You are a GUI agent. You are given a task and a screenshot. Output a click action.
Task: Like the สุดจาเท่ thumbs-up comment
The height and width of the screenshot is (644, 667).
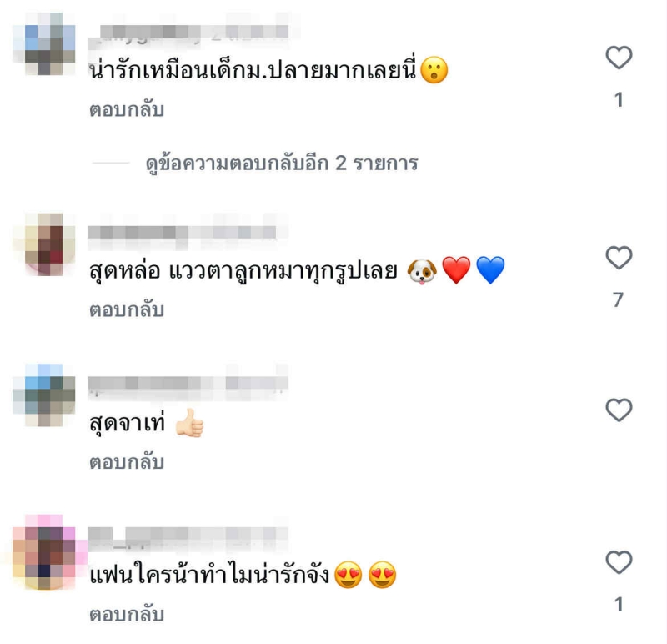point(619,410)
